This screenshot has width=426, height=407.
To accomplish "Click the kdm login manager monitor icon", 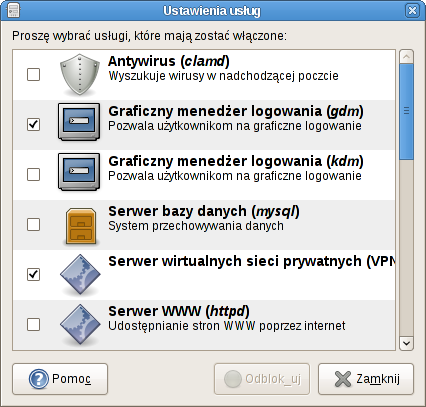I will [x=79, y=172].
